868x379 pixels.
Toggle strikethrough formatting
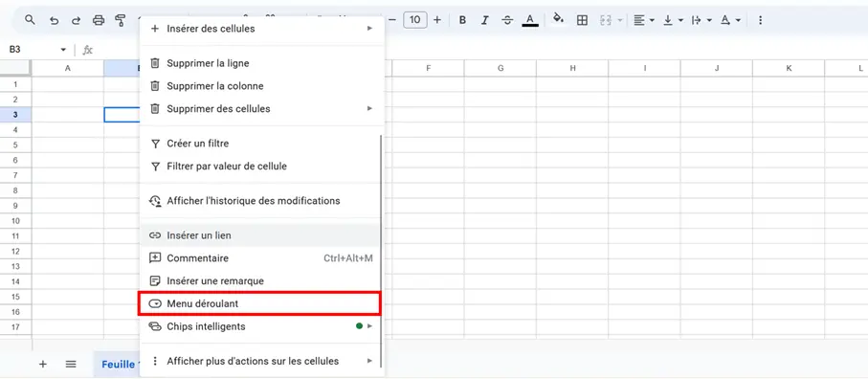click(x=507, y=20)
